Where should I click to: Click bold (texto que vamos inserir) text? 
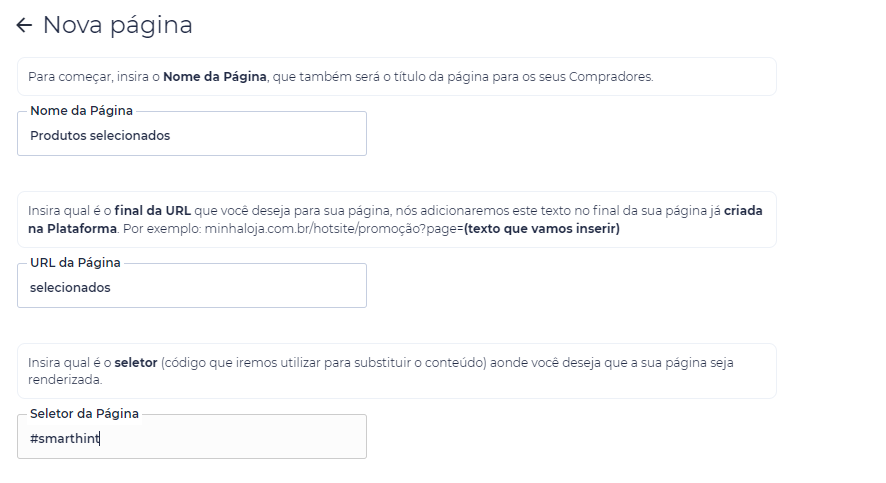click(x=542, y=229)
